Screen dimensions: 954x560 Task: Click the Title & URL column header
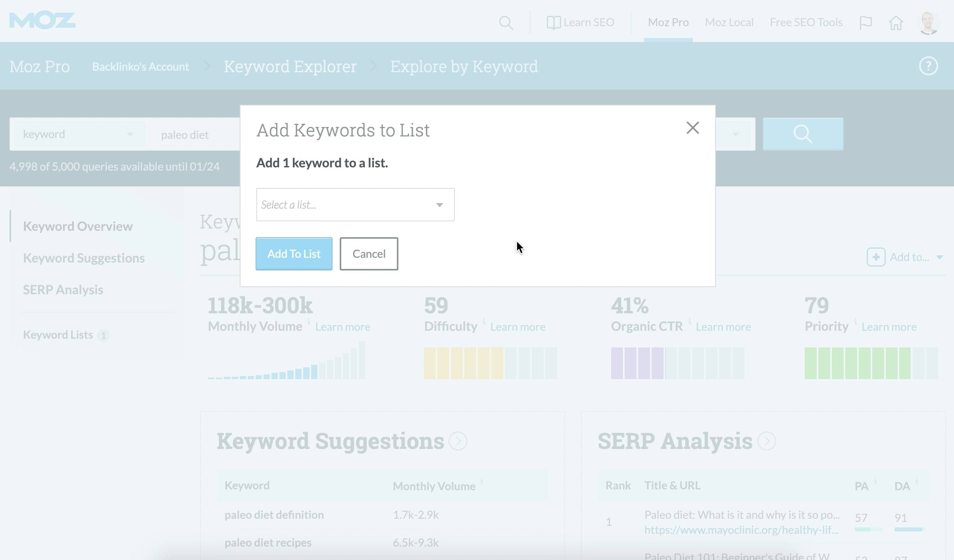pos(672,485)
